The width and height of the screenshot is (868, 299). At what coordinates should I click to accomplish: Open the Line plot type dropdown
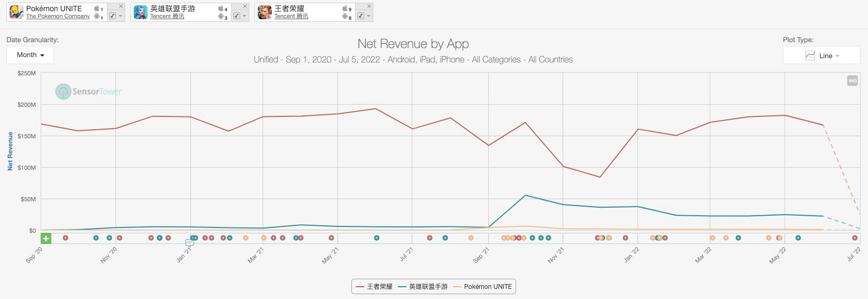(821, 56)
